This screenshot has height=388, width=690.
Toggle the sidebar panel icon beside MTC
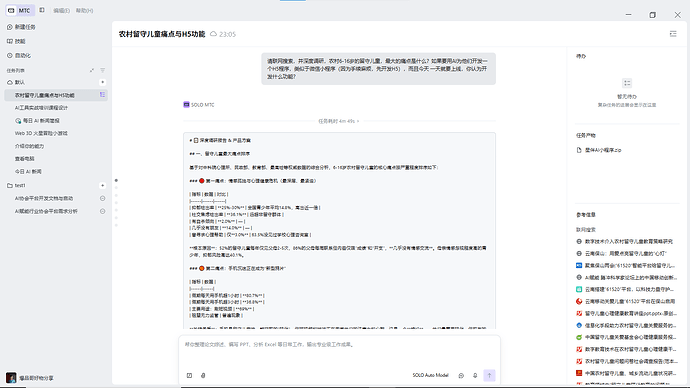tap(42, 10)
